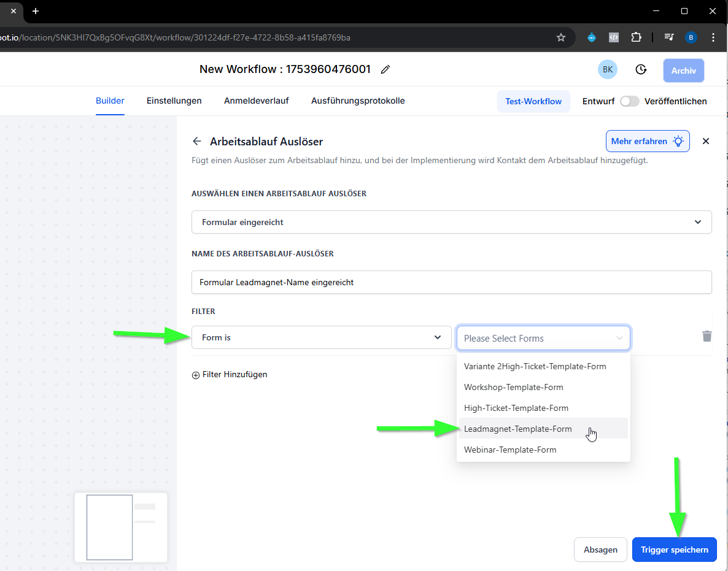Choose Webinar-Template-Form option
The width and height of the screenshot is (728, 571).
click(x=543, y=450)
